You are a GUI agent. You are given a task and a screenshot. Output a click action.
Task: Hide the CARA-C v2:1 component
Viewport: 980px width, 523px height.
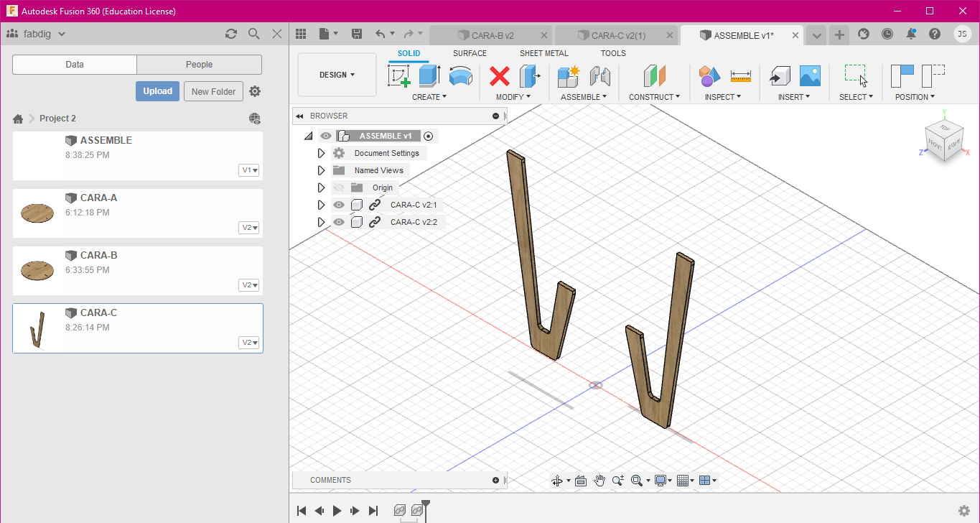tap(339, 205)
